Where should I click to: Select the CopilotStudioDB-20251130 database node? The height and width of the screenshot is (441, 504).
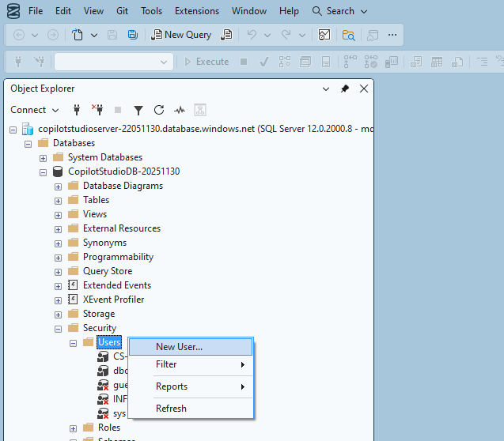(124, 171)
